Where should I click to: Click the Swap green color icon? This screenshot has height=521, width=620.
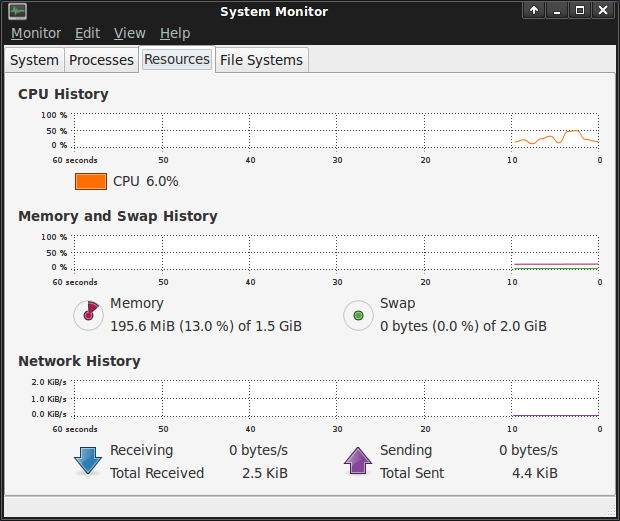(358, 316)
